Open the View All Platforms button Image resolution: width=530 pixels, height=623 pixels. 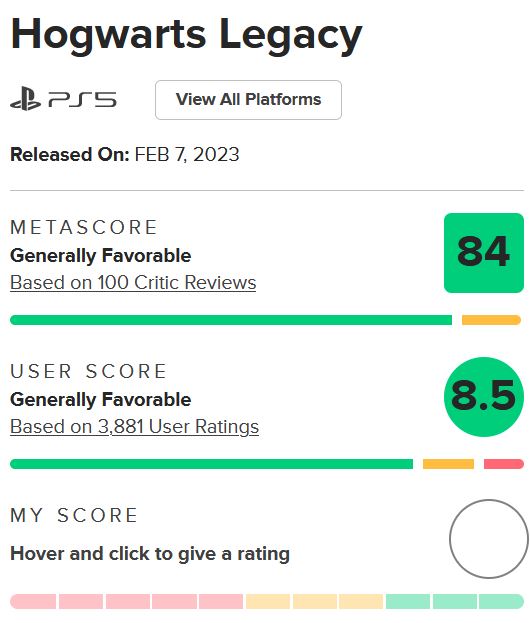coord(248,100)
